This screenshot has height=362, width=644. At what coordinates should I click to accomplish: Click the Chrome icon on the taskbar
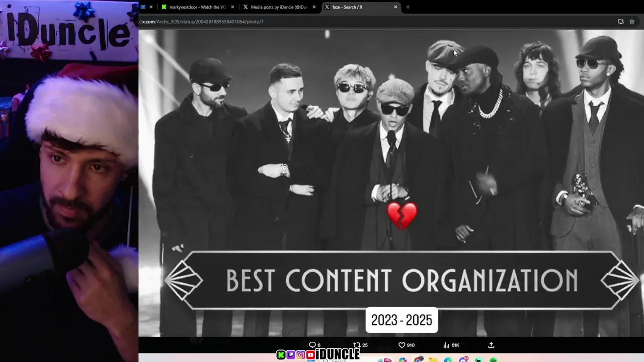(419, 359)
